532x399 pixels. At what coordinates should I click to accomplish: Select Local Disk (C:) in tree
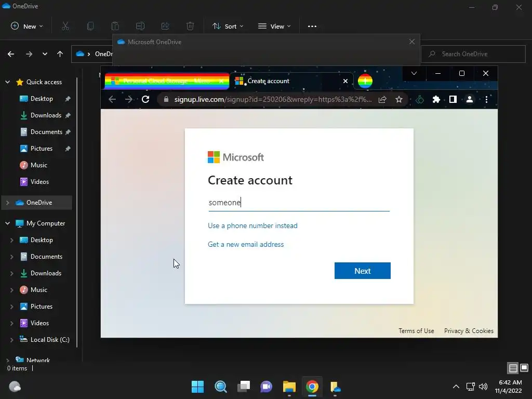click(49, 340)
